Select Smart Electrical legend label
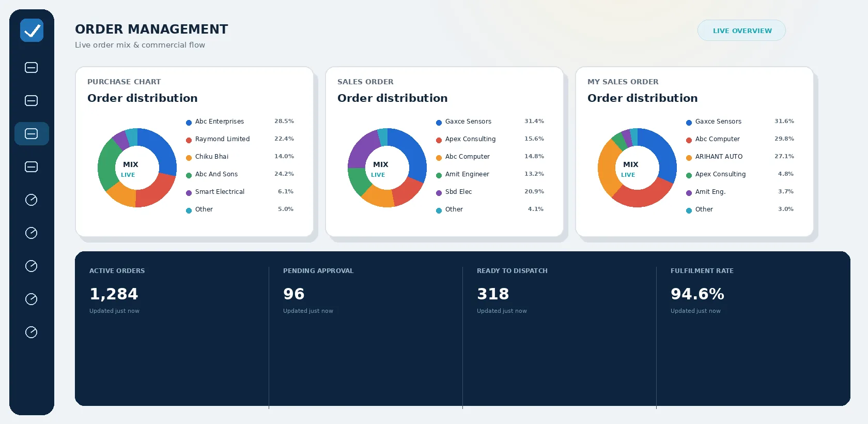 pyautogui.click(x=220, y=192)
